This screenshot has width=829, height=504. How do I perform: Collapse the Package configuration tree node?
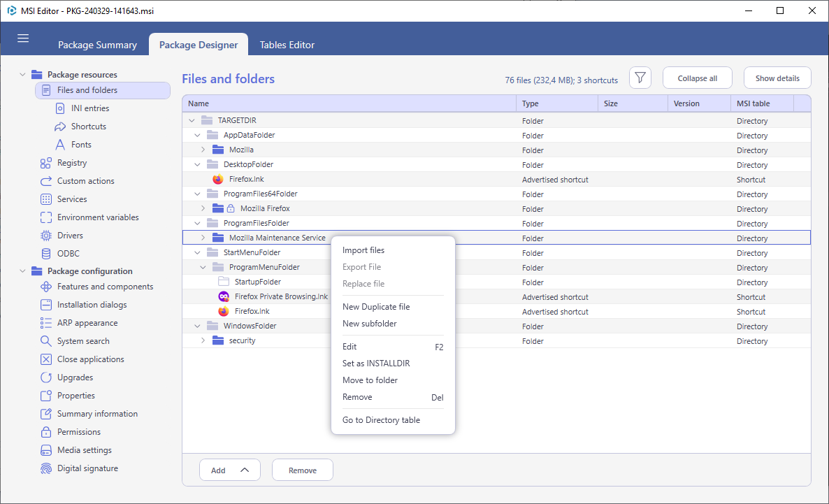22,271
